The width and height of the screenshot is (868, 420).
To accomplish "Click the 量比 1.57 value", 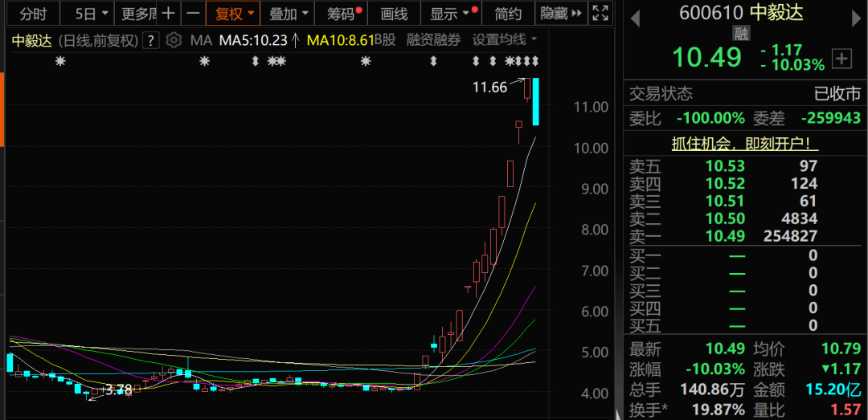I will pos(845,410).
